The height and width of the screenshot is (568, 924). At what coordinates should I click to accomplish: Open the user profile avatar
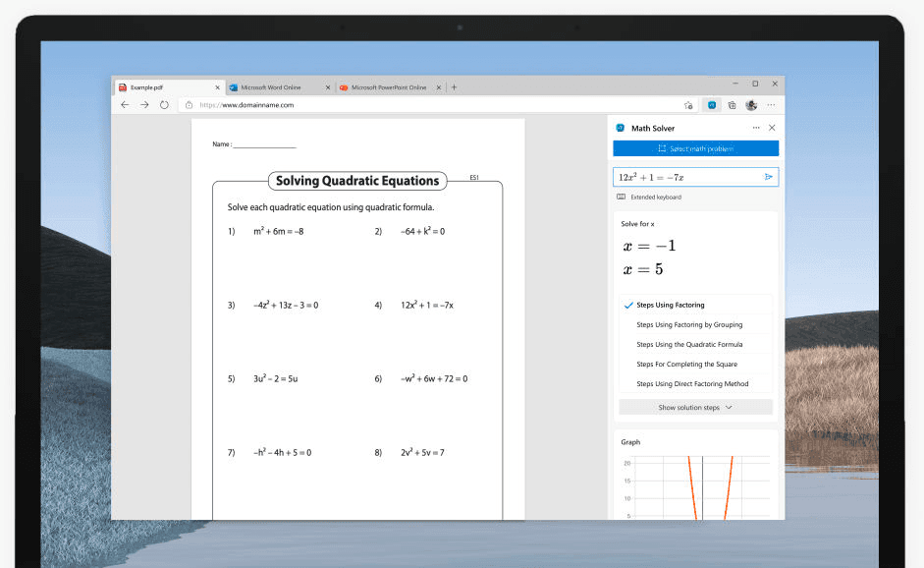(751, 104)
